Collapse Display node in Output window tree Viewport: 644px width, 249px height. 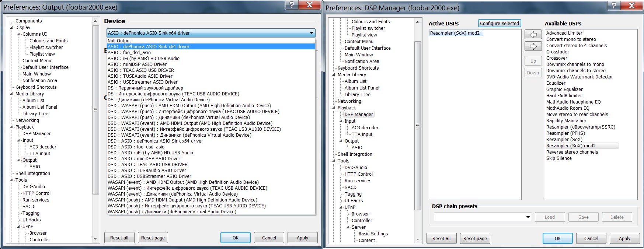tap(11, 28)
